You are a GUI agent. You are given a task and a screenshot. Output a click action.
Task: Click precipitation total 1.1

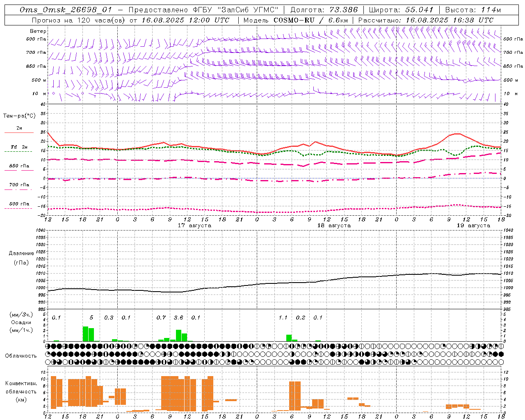283,317
